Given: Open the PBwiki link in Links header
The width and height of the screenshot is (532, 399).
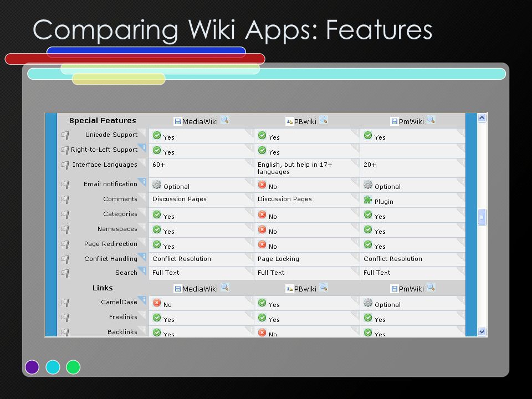Looking at the screenshot, I should click(305, 289).
